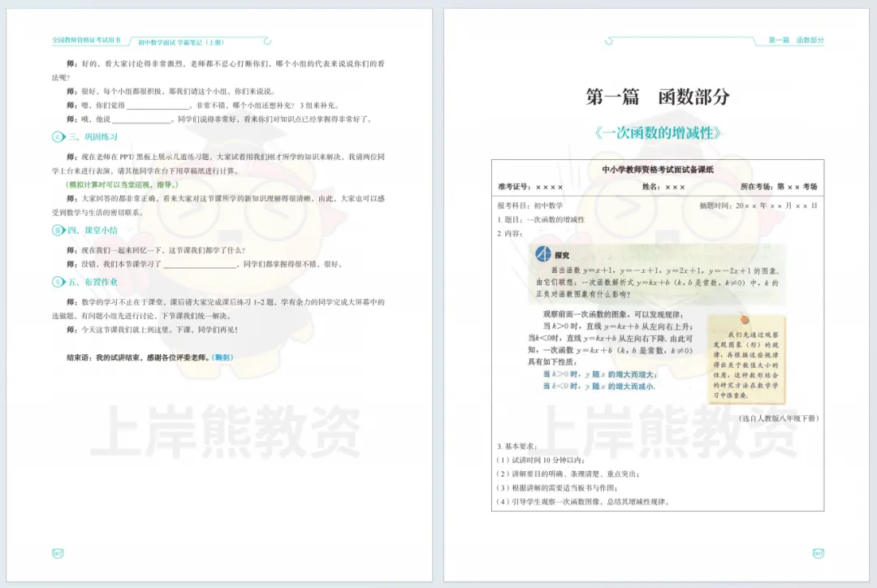Click the blank after 嗯，你们觉得
This screenshot has height=588, width=877.
coord(158,106)
